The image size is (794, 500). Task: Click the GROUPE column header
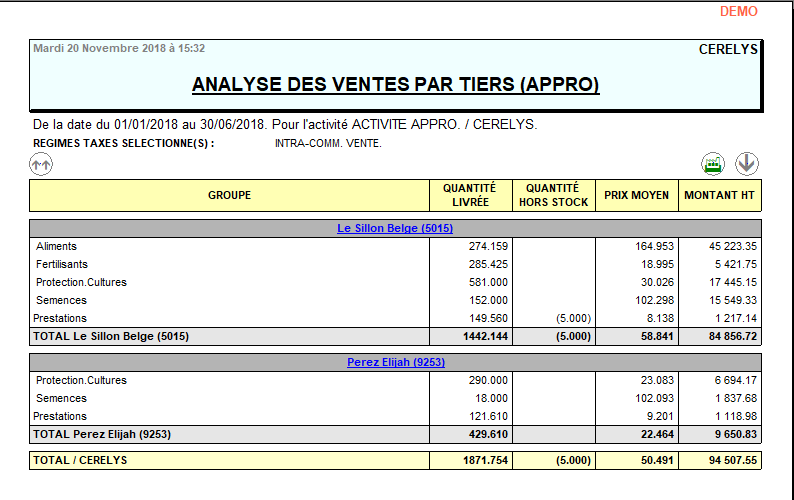coord(229,195)
